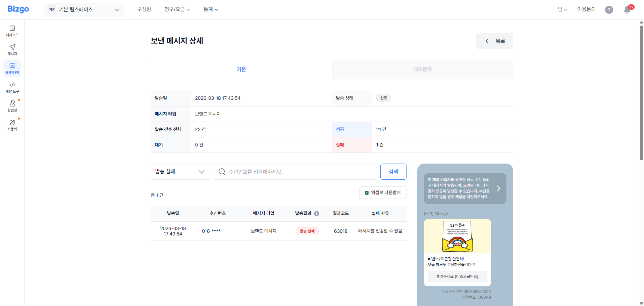The width and height of the screenshot is (644, 306).
Task: Select the 구성원 menu item
Action: pyautogui.click(x=144, y=9)
